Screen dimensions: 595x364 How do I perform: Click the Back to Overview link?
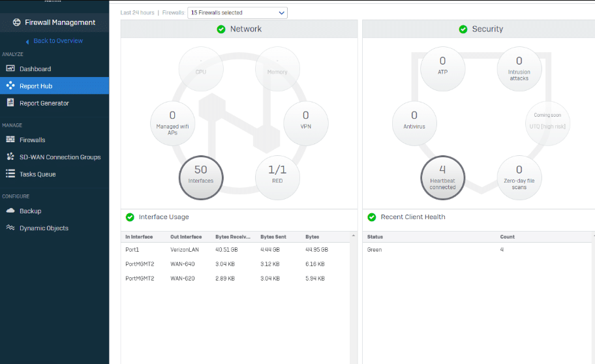[58, 40]
